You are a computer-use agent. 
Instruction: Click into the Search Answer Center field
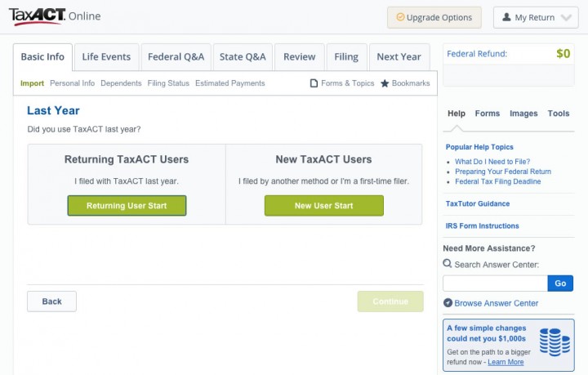[x=495, y=283]
